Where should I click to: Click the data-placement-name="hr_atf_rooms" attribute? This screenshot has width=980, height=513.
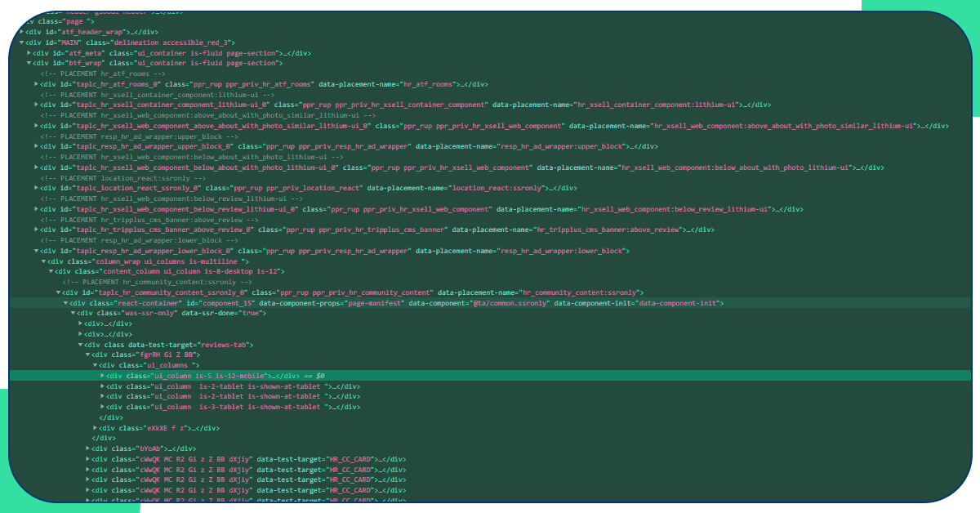pos(389,84)
